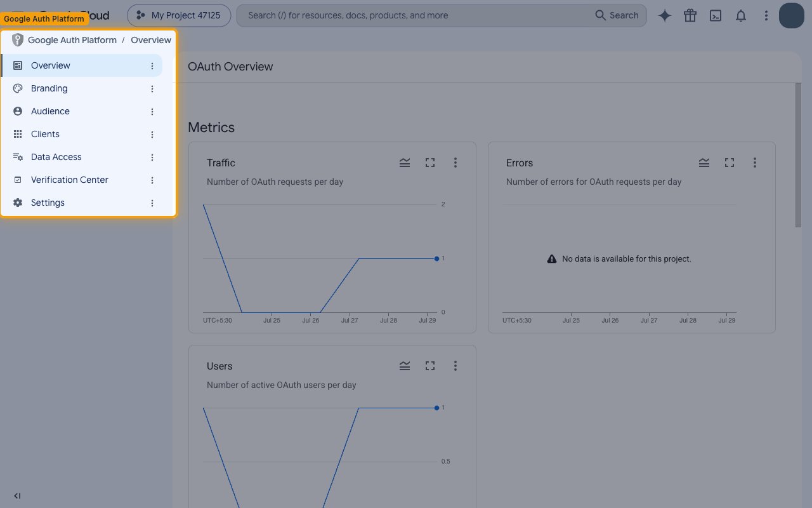Image resolution: width=812 pixels, height=508 pixels.
Task: Click the Traffic chart title
Action: click(x=221, y=163)
